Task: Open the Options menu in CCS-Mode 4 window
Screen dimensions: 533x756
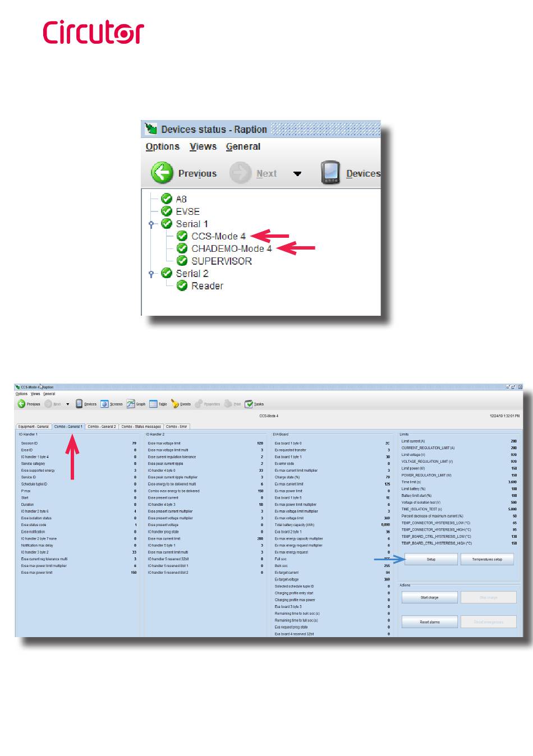Action: pos(22,394)
